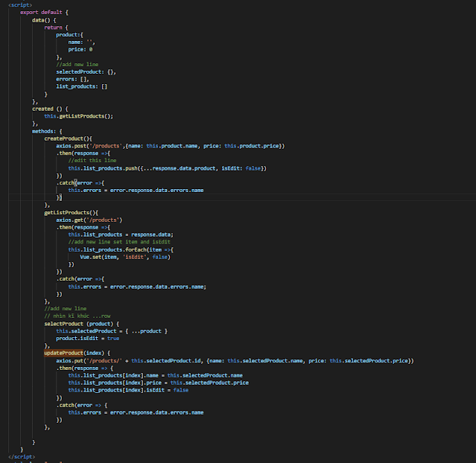Click 'this.list_products = response.data;' line
476x463 pixels.
(121, 234)
